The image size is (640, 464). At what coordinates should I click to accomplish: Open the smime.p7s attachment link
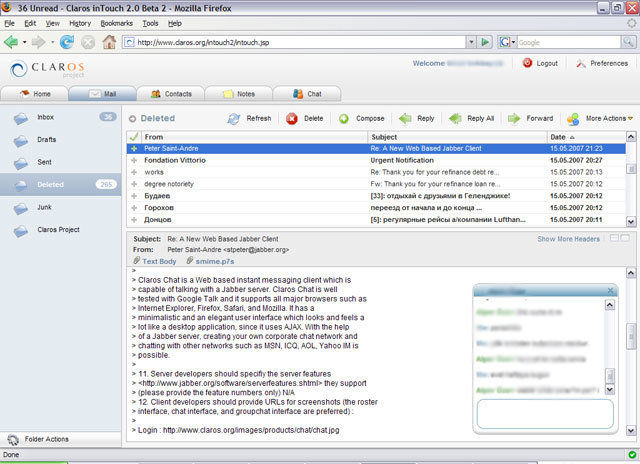coord(215,261)
